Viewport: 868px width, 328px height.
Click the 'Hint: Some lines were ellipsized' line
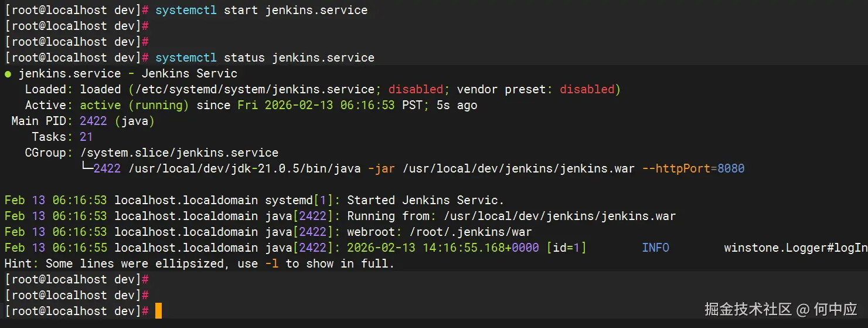point(199,264)
